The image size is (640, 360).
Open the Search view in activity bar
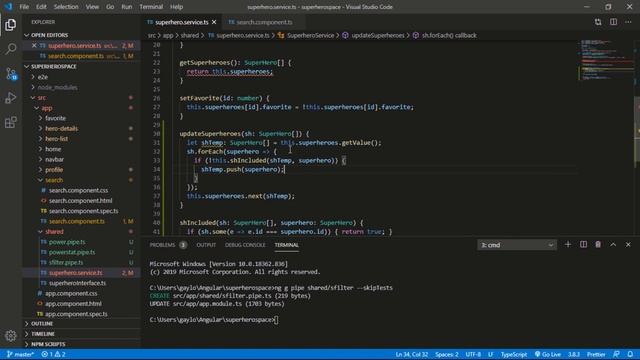coord(11,49)
